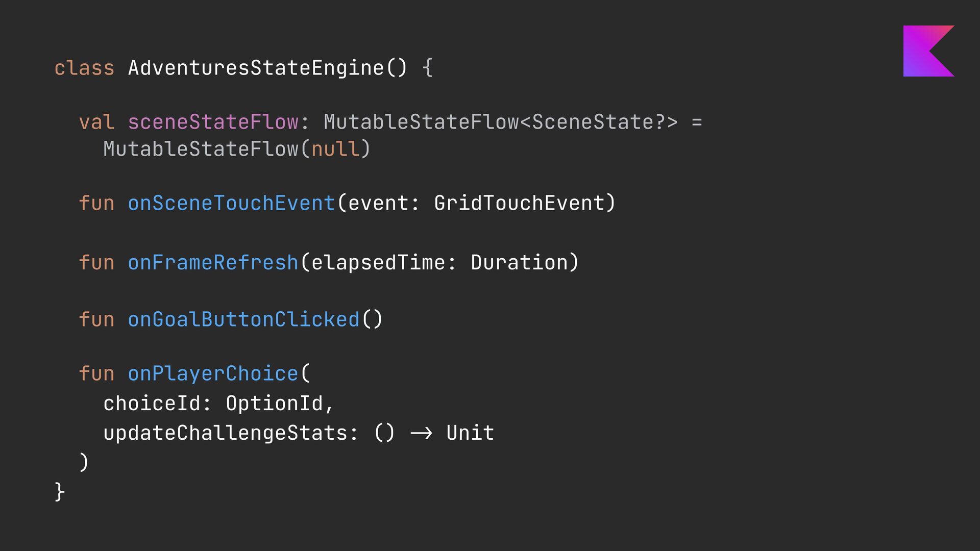Click the arrow symbol before Unit
The image size is (980, 551).
click(x=421, y=433)
